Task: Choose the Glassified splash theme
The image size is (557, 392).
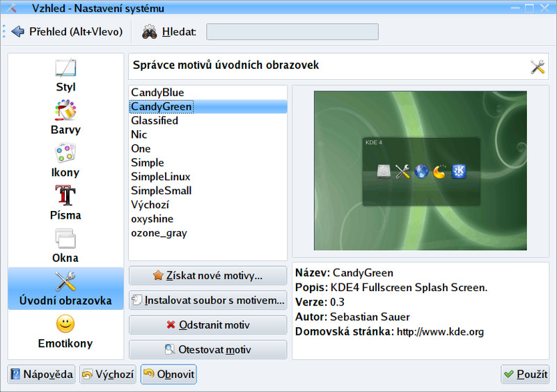Action: [x=155, y=120]
